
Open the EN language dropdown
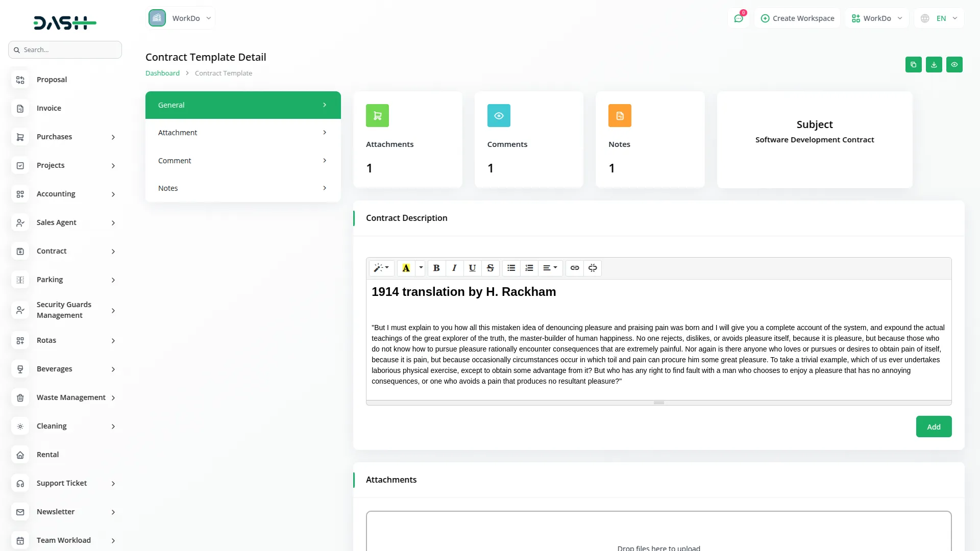[x=939, y=18]
